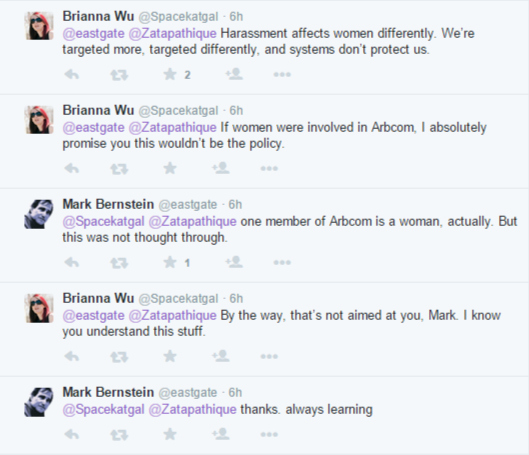The width and height of the screenshot is (529, 455).
Task: Open more options on the first tweet
Action: [282, 75]
